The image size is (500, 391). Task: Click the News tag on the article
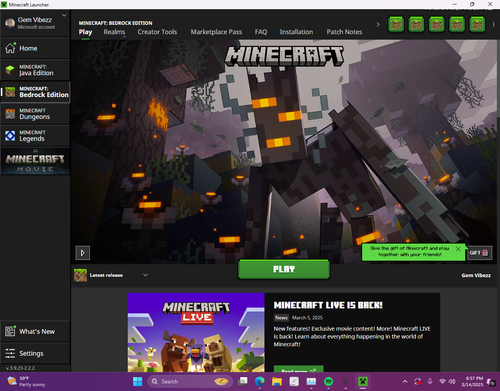click(281, 318)
